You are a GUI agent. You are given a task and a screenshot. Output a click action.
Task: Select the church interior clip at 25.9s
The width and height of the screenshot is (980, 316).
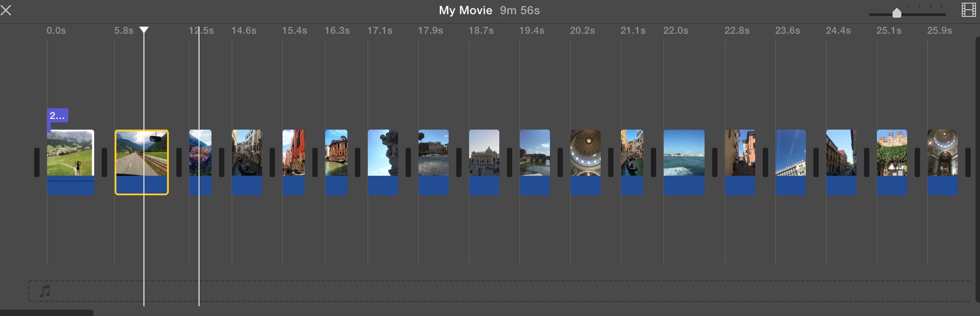943,162
